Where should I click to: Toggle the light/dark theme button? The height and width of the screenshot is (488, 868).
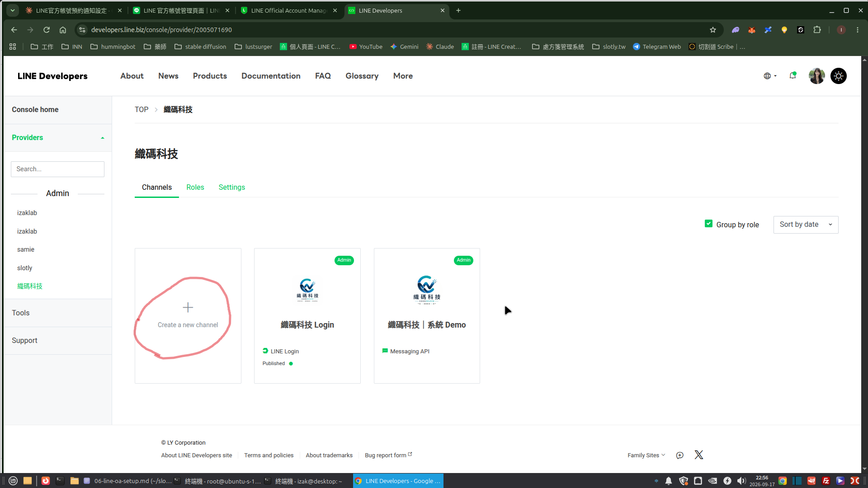(x=839, y=76)
